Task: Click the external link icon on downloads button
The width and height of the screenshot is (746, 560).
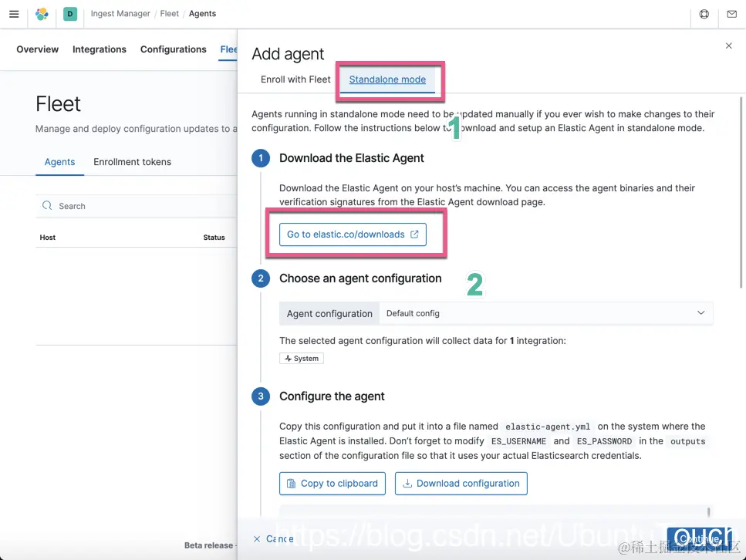Action: (414, 234)
